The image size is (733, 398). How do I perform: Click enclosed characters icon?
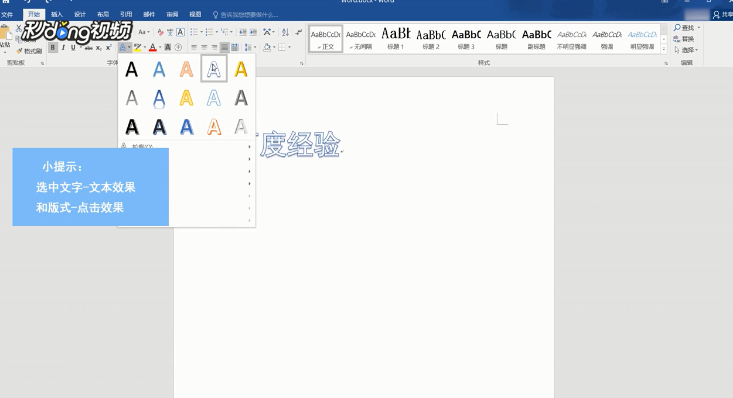[178, 47]
